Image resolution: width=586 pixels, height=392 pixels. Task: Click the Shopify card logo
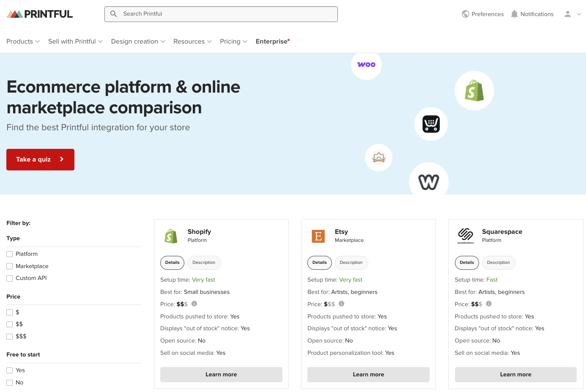tap(171, 236)
